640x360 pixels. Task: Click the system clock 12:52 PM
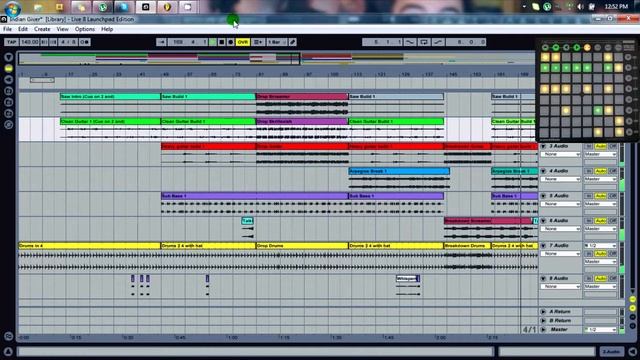[616, 7]
